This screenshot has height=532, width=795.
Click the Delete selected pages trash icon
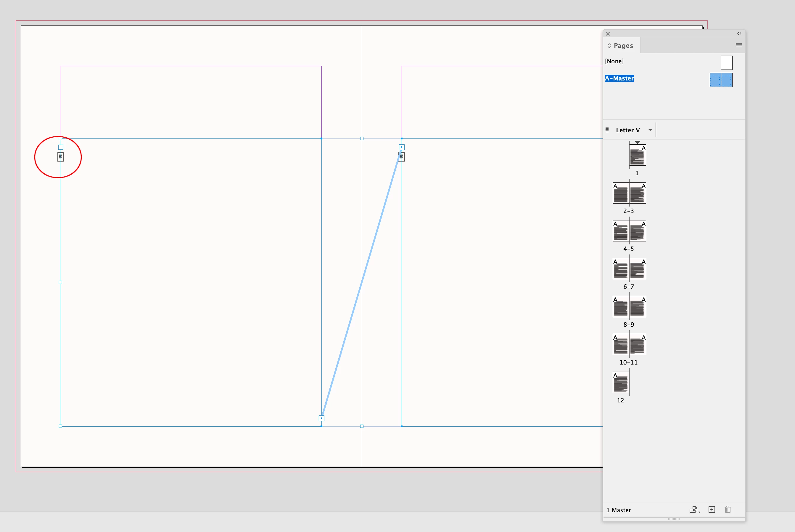tap(728, 510)
